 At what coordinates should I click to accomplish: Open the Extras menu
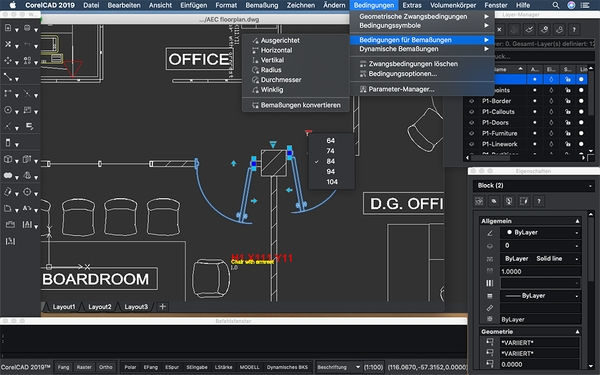click(x=412, y=5)
